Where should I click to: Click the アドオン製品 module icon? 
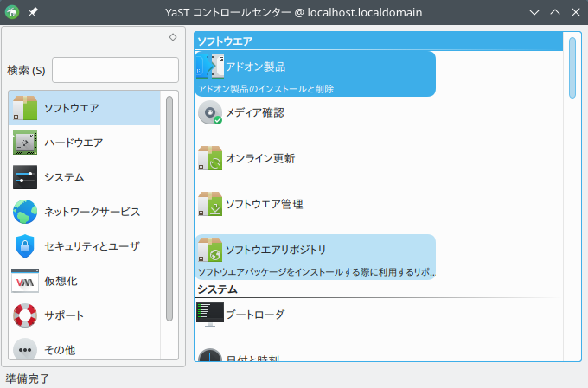[210, 67]
